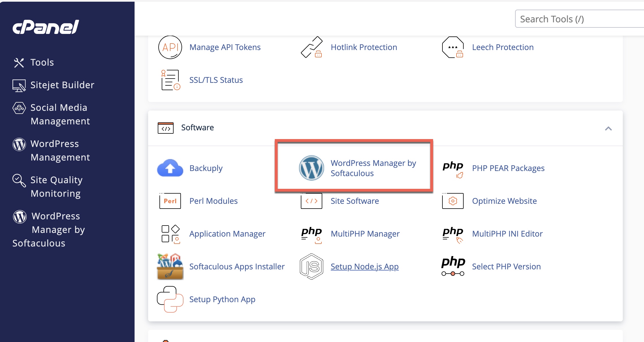Screen dimensions: 644x342
Task: Click the Manage API Tokens icon
Action: [170, 47]
